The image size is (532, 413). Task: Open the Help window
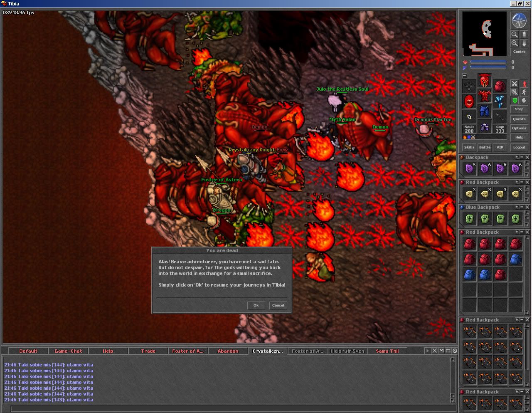tap(519, 138)
